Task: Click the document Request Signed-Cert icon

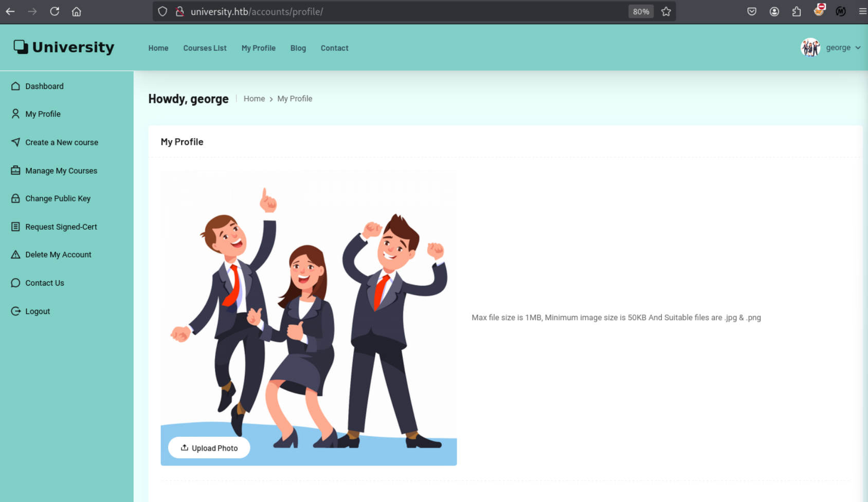Action: [15, 227]
